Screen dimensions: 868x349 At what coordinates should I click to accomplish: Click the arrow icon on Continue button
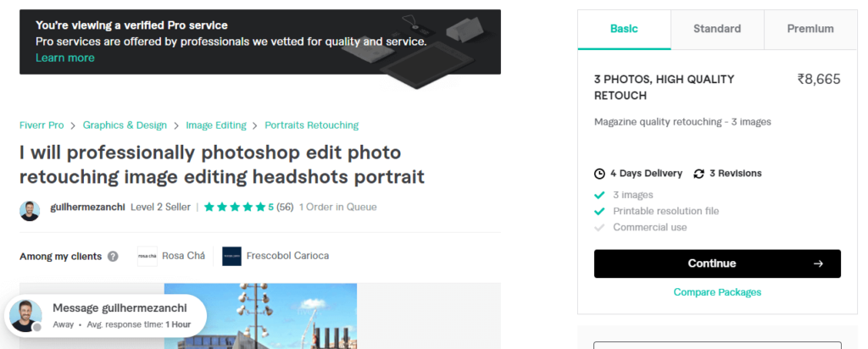click(x=818, y=263)
